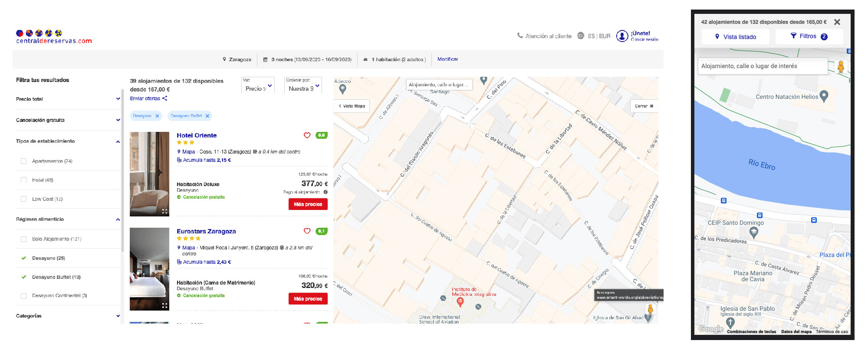Click the share icon beside Enviar ofertas

pyautogui.click(x=164, y=98)
